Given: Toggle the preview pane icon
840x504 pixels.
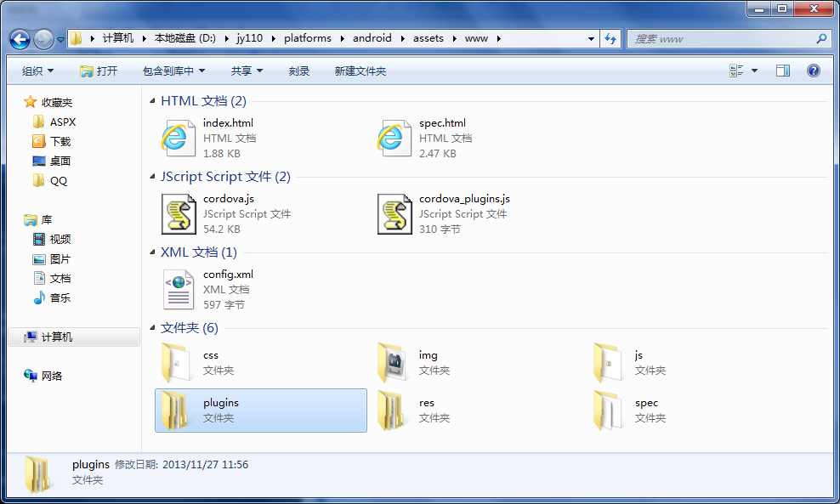Looking at the screenshot, I should pyautogui.click(x=783, y=71).
